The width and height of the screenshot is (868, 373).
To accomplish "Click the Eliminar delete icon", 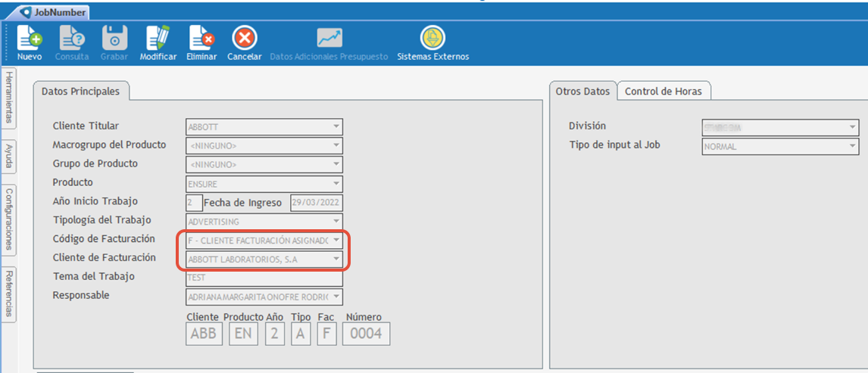I will (201, 38).
